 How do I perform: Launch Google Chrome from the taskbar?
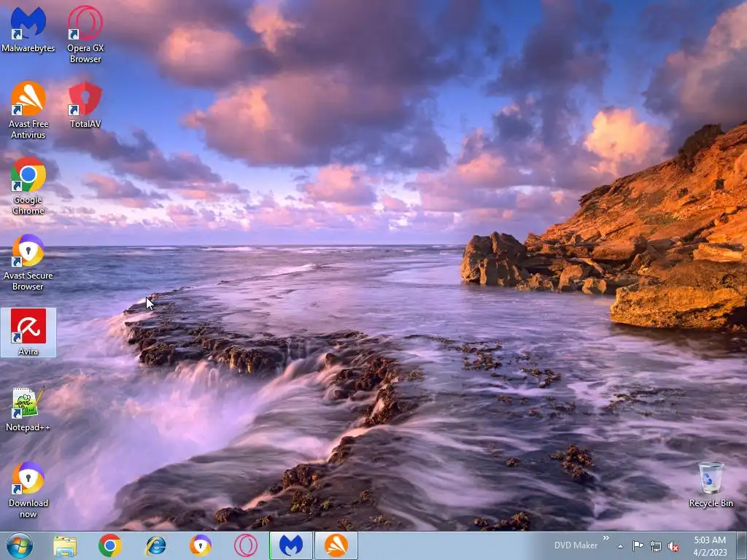click(x=110, y=546)
